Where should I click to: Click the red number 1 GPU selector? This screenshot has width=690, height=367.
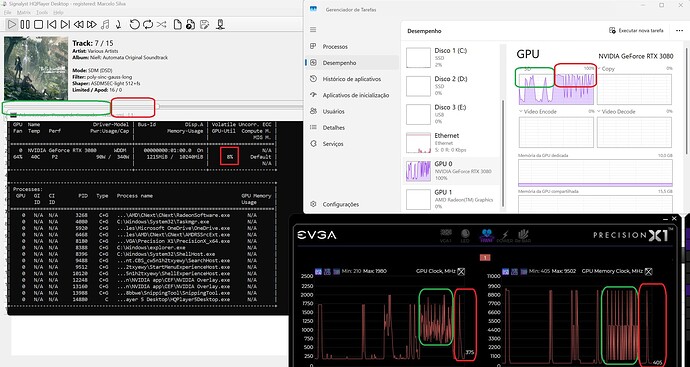[x=485, y=257]
